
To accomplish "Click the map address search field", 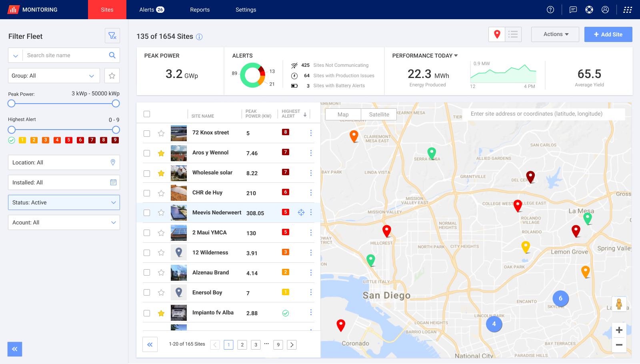I will (544, 114).
